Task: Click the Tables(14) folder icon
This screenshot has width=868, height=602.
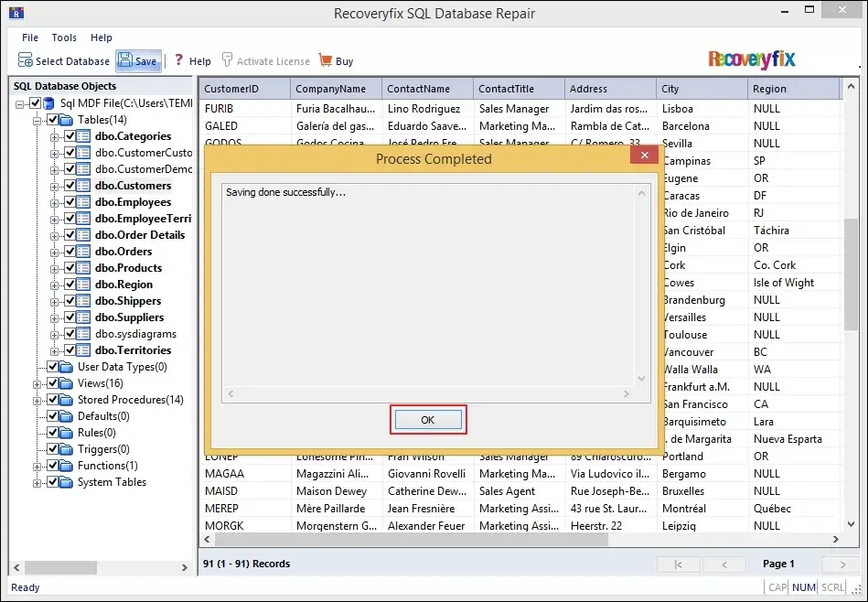Action: pyautogui.click(x=67, y=120)
